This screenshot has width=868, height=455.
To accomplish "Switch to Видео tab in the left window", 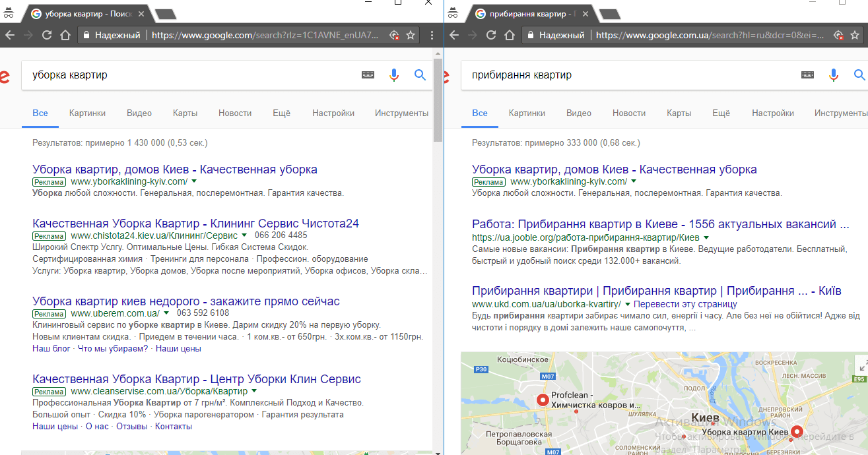I will (139, 113).
